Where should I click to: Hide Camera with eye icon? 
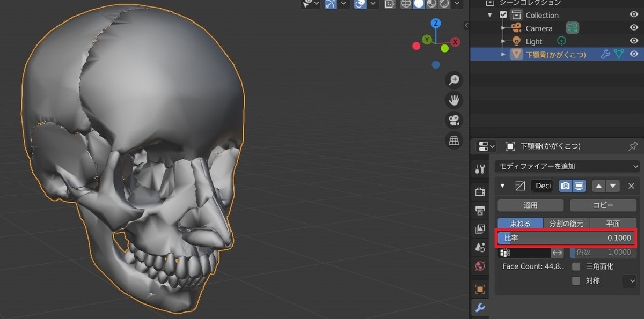click(x=634, y=28)
